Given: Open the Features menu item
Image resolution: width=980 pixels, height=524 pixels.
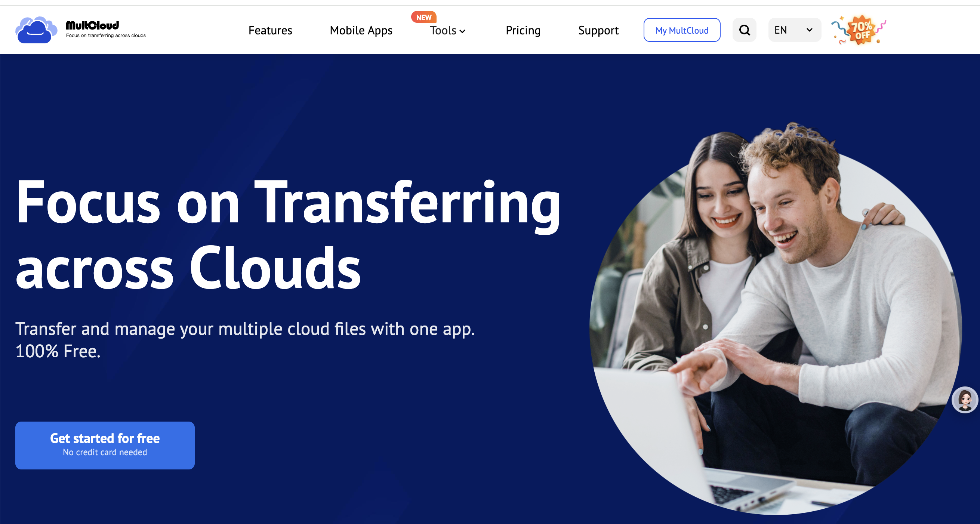Looking at the screenshot, I should (x=270, y=30).
